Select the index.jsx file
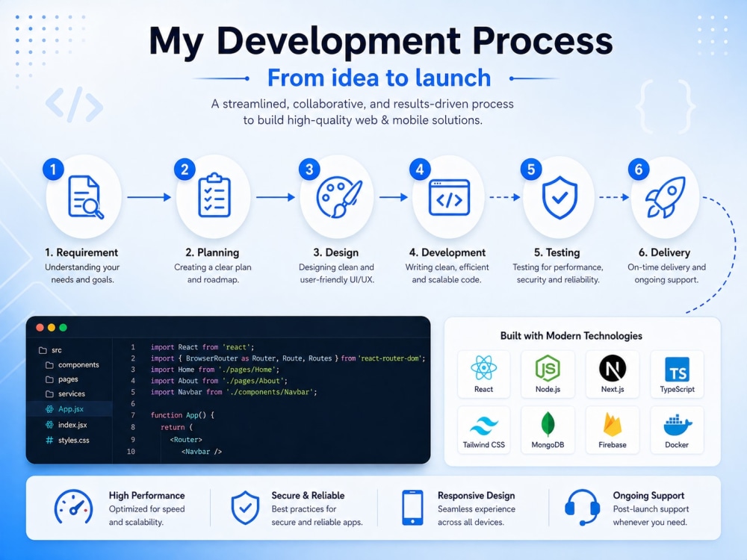 click(x=66, y=425)
